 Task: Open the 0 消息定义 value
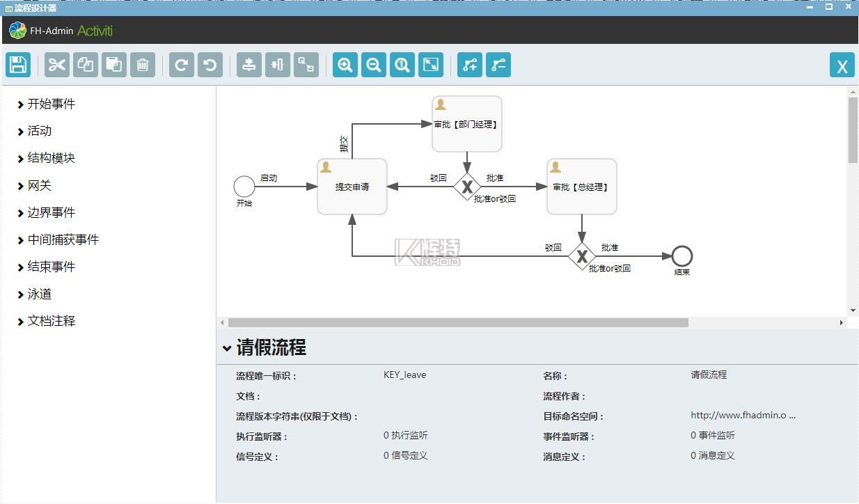click(713, 455)
